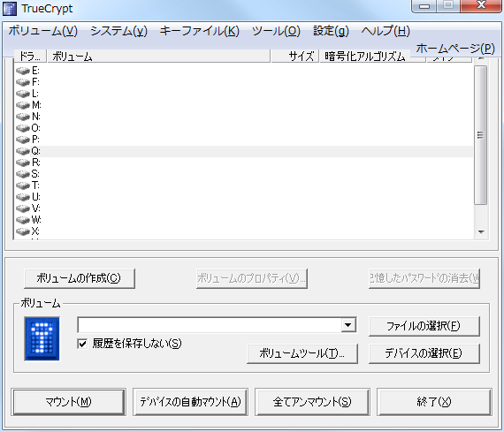
Task: Select the W: drive letter text
Action: [x=36, y=220]
